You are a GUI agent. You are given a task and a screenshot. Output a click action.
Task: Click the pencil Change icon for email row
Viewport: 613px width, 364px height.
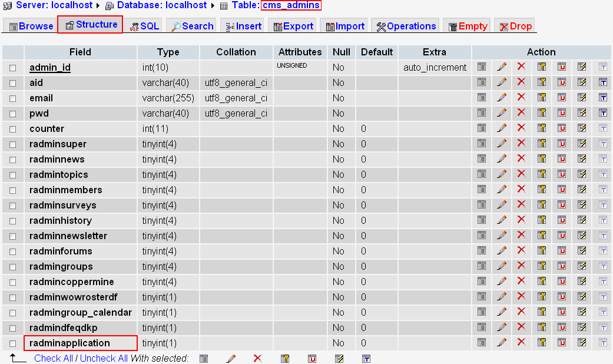coord(502,98)
